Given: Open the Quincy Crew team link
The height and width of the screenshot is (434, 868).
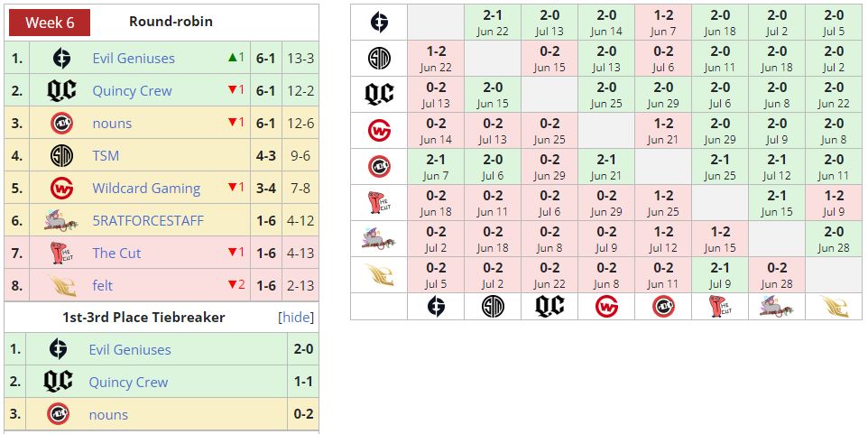Looking at the screenshot, I should coord(132,91).
